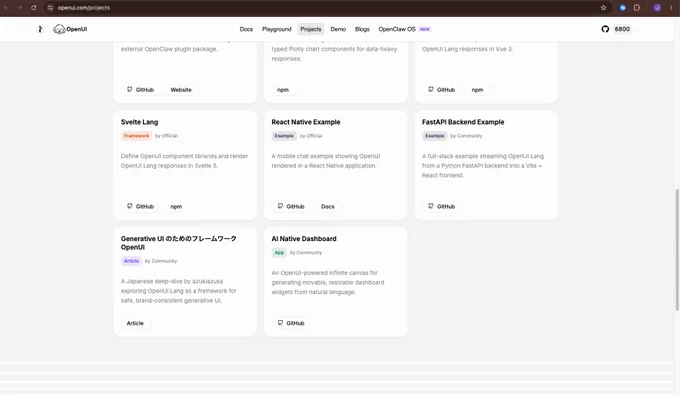Open GitHub link on AI Native Dashboard

pyautogui.click(x=291, y=323)
